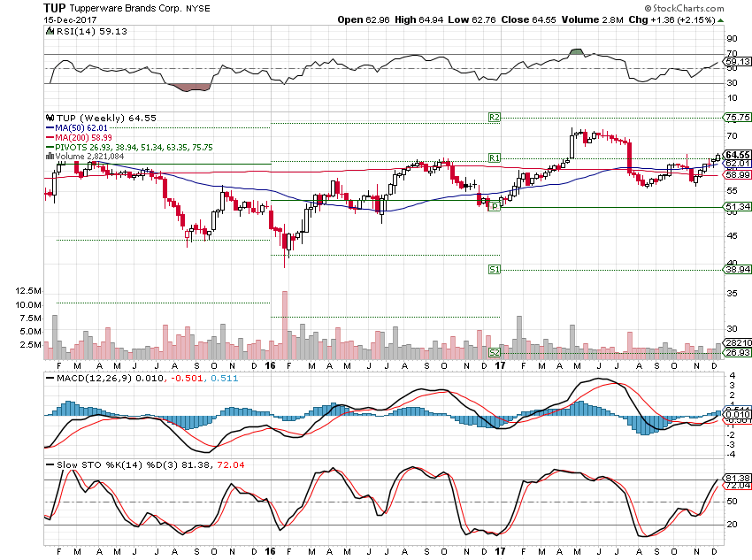Click the R2 pivot marker box
This screenshot has width=752, height=560.
point(494,118)
